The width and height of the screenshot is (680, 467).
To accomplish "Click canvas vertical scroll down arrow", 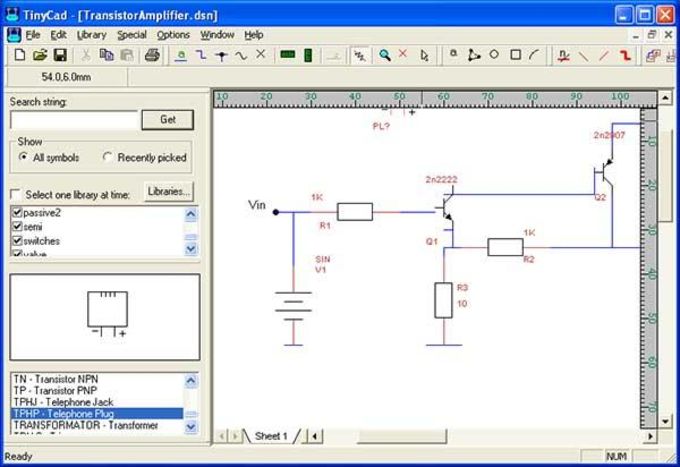I will pyautogui.click(x=665, y=421).
